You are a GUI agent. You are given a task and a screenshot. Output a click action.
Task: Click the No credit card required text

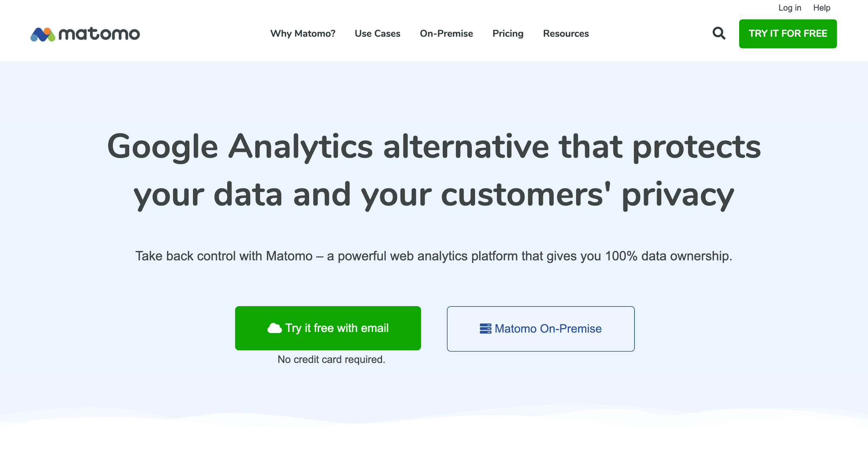[331, 360]
